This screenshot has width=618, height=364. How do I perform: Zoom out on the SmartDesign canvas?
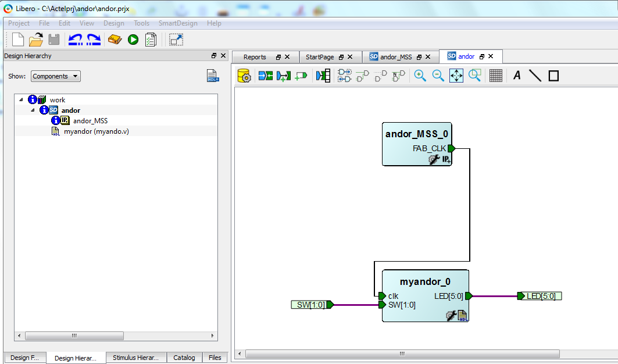pyautogui.click(x=438, y=76)
